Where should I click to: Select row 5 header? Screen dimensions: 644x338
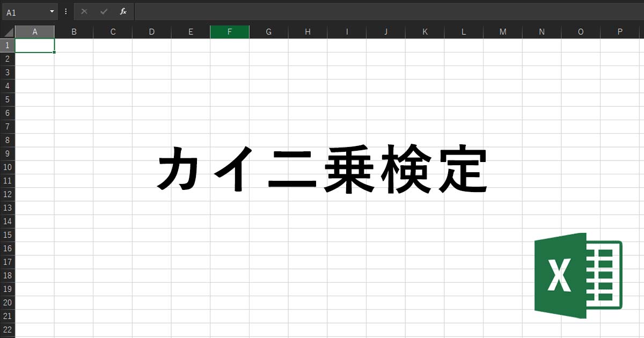tap(8, 100)
